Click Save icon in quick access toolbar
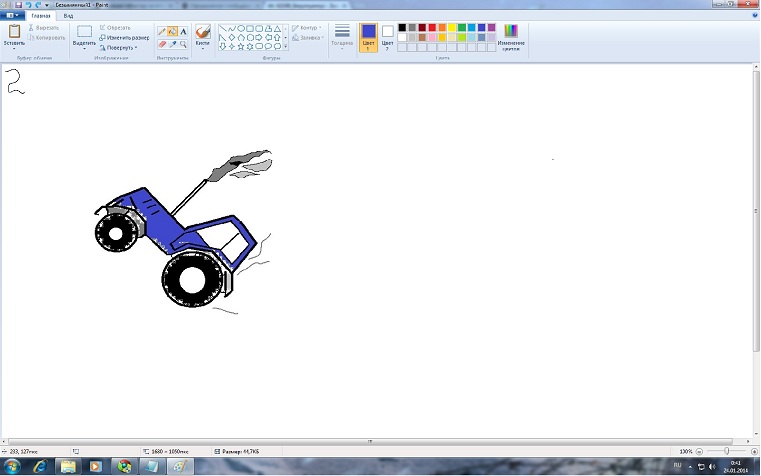The height and width of the screenshot is (476, 761). point(18,4)
